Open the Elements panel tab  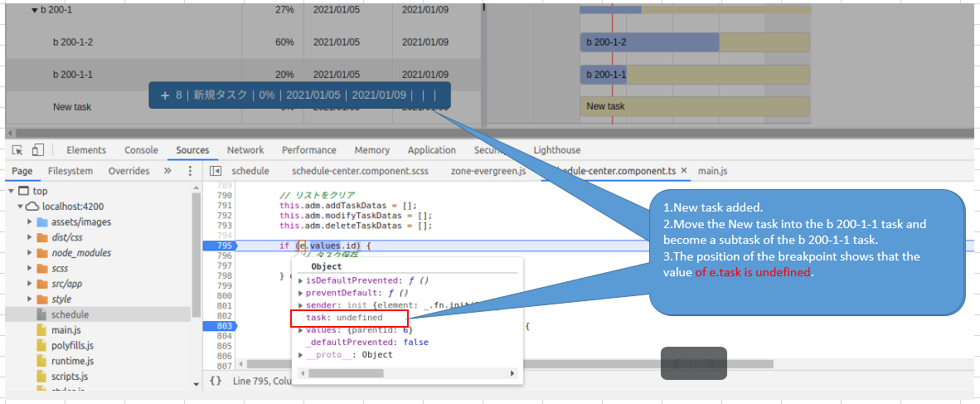(x=86, y=150)
